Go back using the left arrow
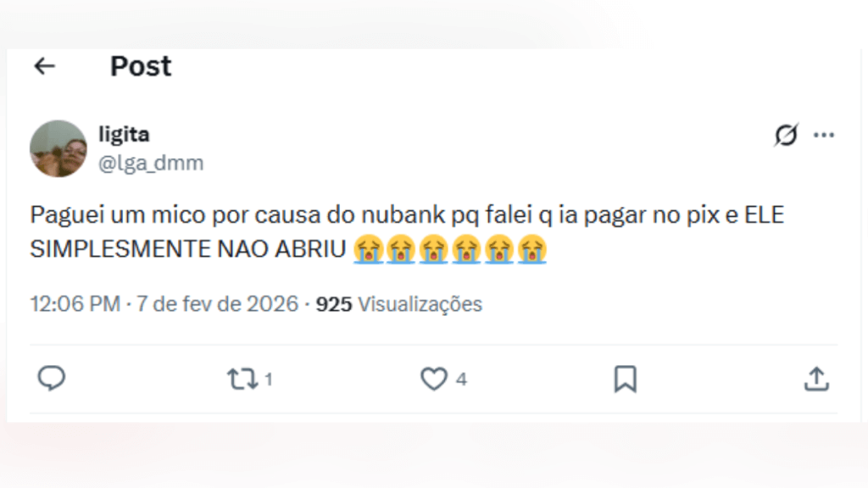 coord(44,66)
